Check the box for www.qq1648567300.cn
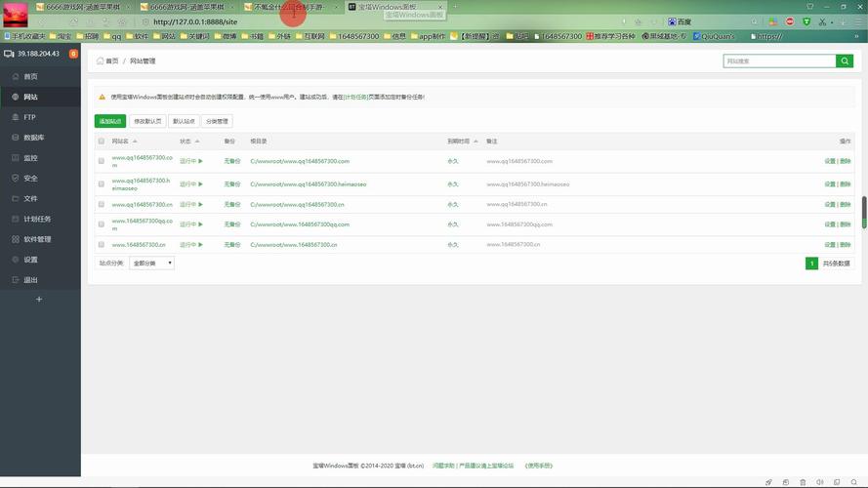Viewport: 868px width, 488px height. tap(102, 204)
